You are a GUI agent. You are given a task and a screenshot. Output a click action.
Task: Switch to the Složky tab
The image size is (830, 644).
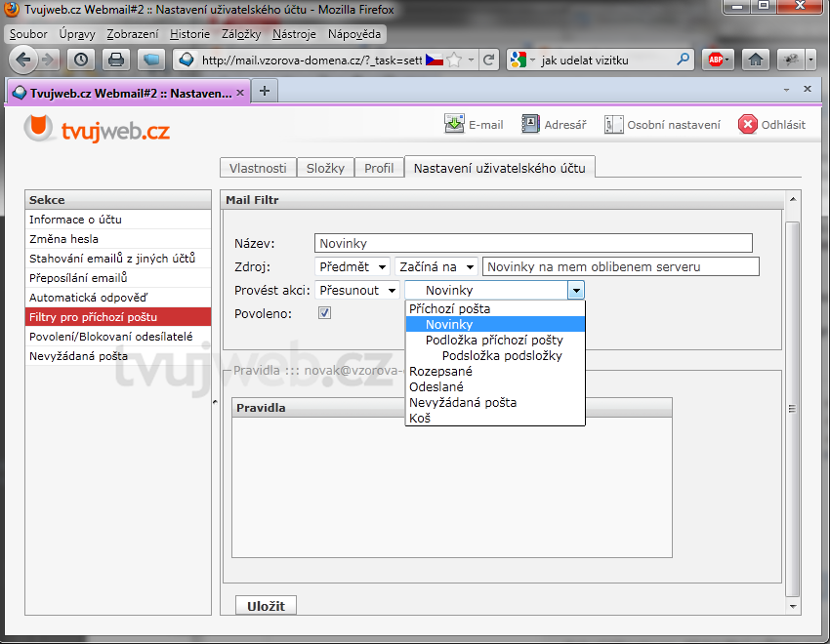tap(325, 168)
